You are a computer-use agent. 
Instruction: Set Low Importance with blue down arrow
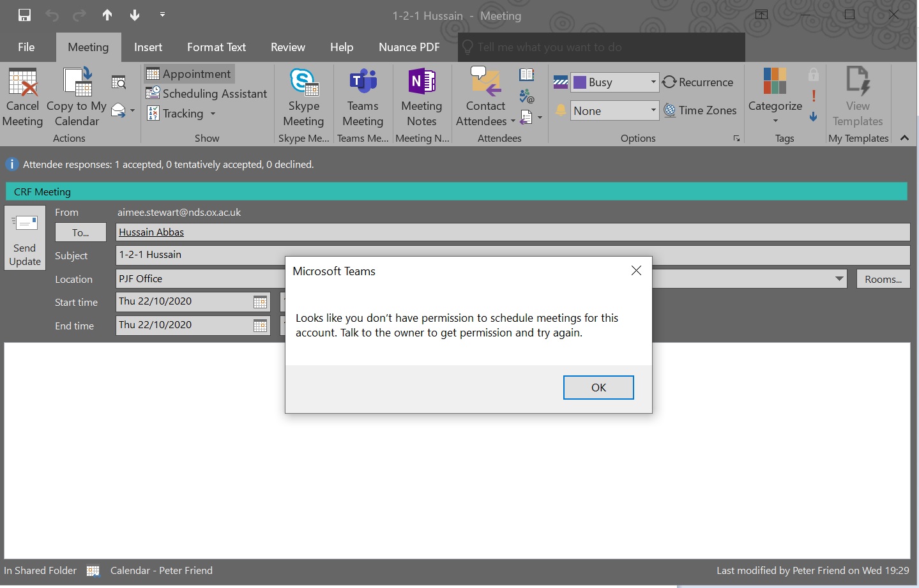[x=814, y=117]
